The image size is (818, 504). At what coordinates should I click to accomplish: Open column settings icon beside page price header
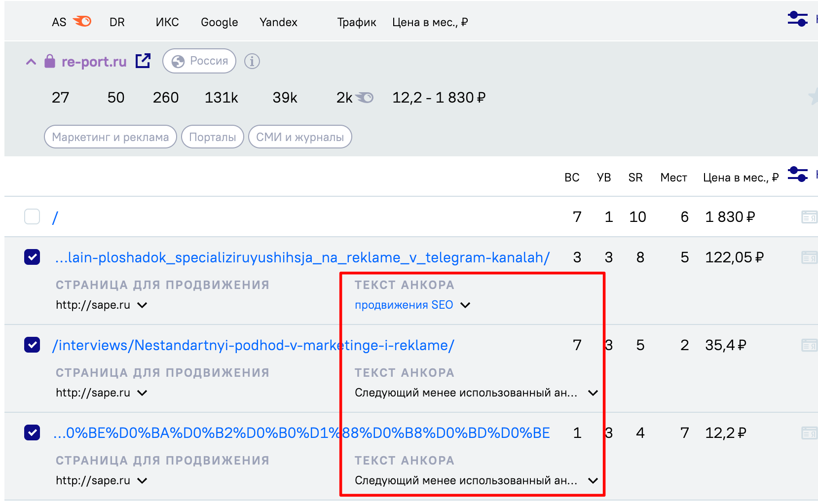(x=797, y=175)
